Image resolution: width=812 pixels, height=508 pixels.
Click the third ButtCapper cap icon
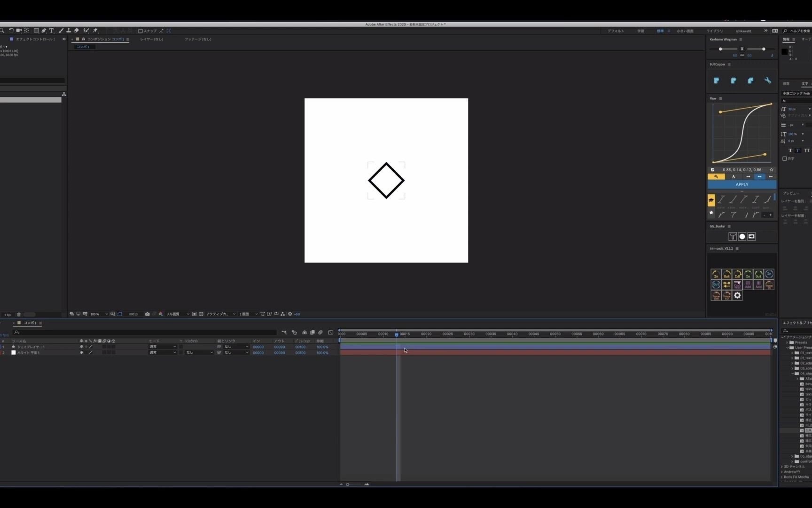pos(750,80)
